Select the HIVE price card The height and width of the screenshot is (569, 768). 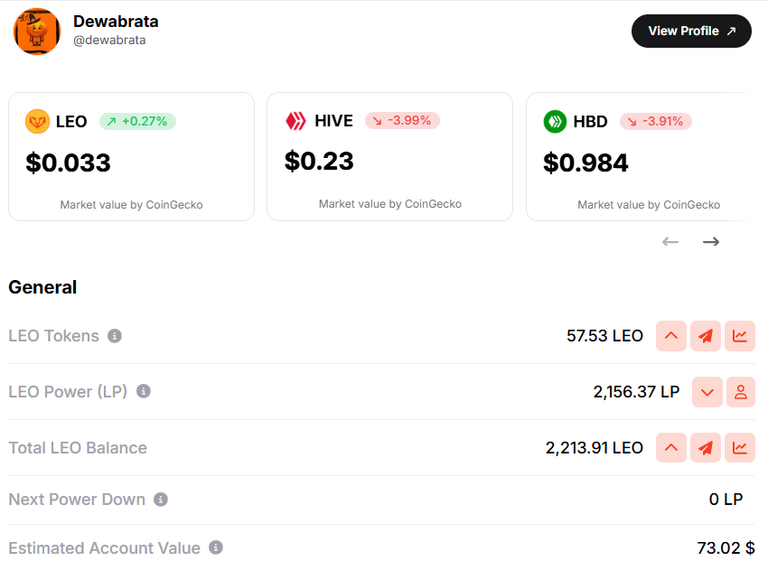pos(390,157)
